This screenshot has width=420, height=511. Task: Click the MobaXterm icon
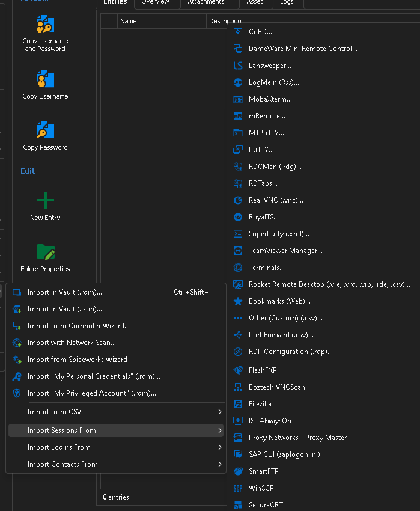[x=238, y=99]
